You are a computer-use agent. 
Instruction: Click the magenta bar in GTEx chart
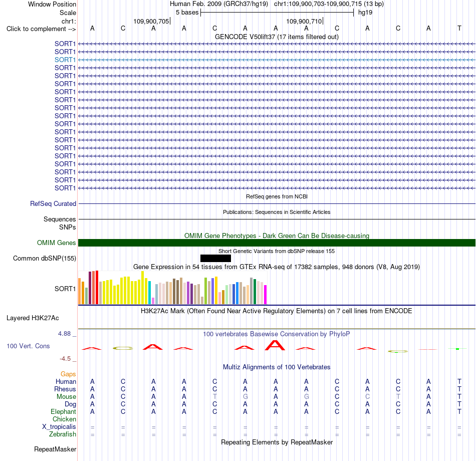(x=266, y=295)
